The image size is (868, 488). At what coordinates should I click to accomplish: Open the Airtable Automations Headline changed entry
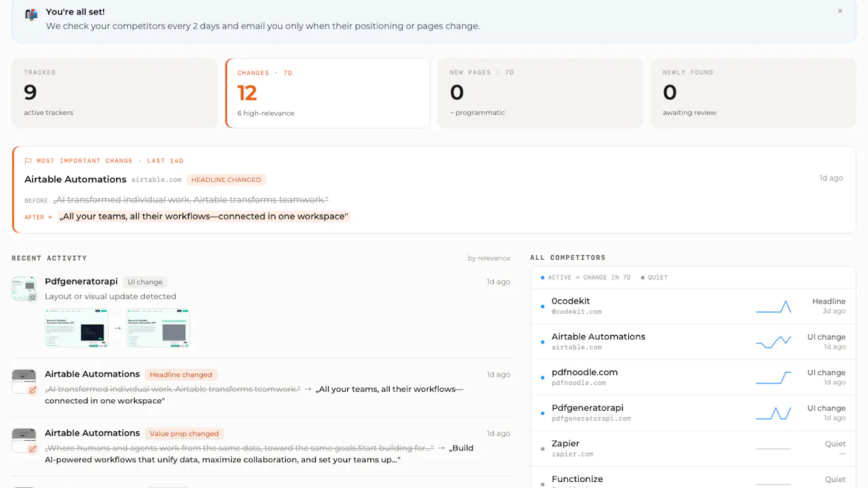coord(92,375)
